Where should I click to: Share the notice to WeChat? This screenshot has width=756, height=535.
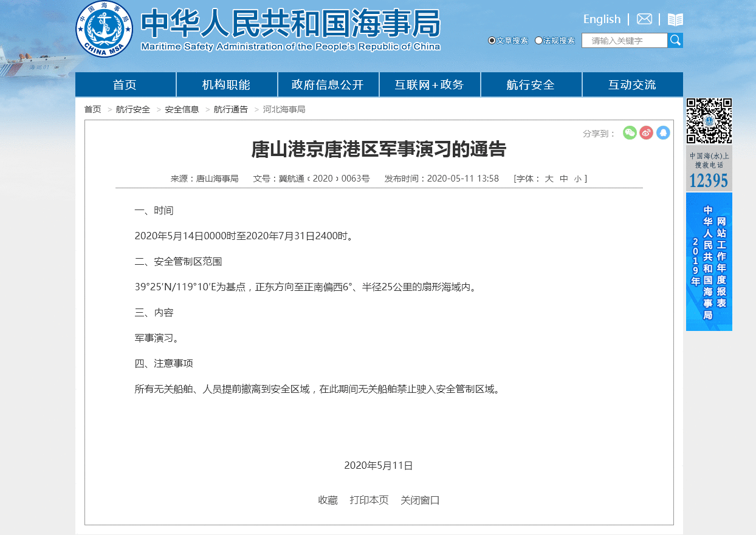630,132
